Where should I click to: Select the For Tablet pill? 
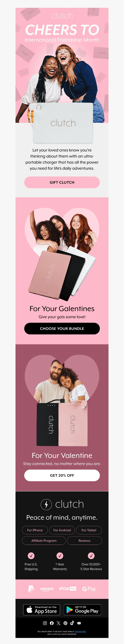(89, 530)
